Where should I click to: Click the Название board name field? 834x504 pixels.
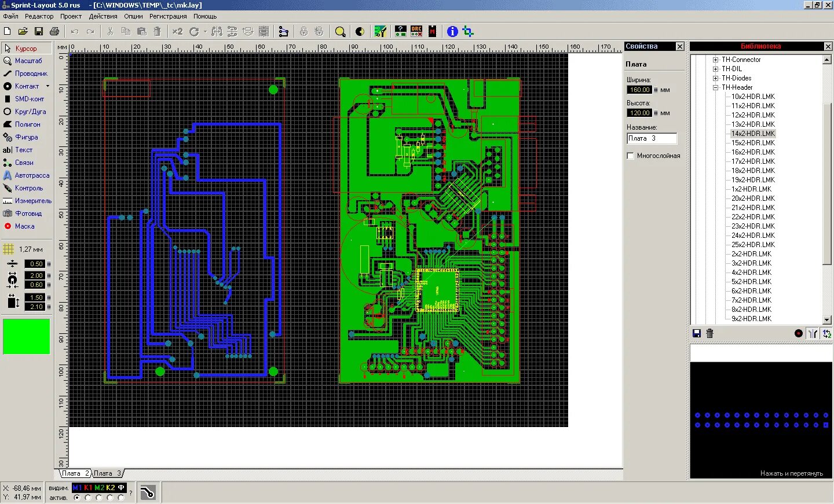pyautogui.click(x=652, y=138)
